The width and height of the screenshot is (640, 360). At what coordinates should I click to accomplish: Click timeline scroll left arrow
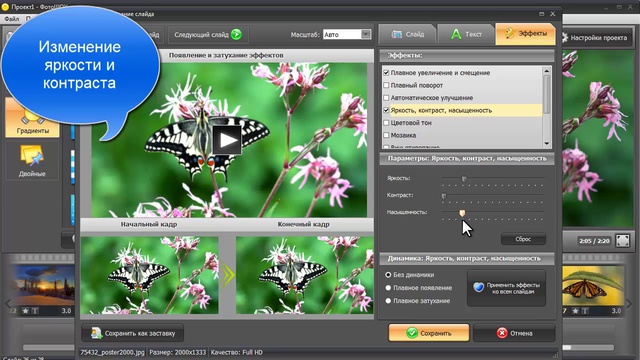coord(7,304)
